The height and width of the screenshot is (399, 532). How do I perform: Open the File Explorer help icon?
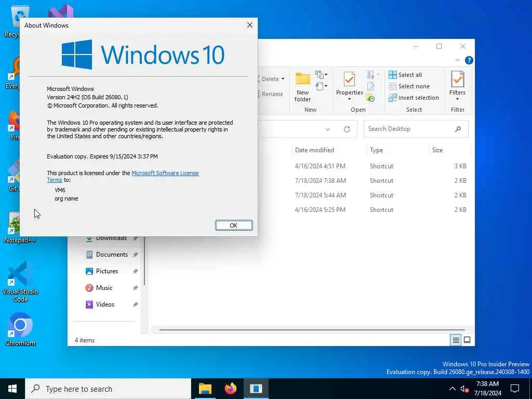tap(469, 60)
